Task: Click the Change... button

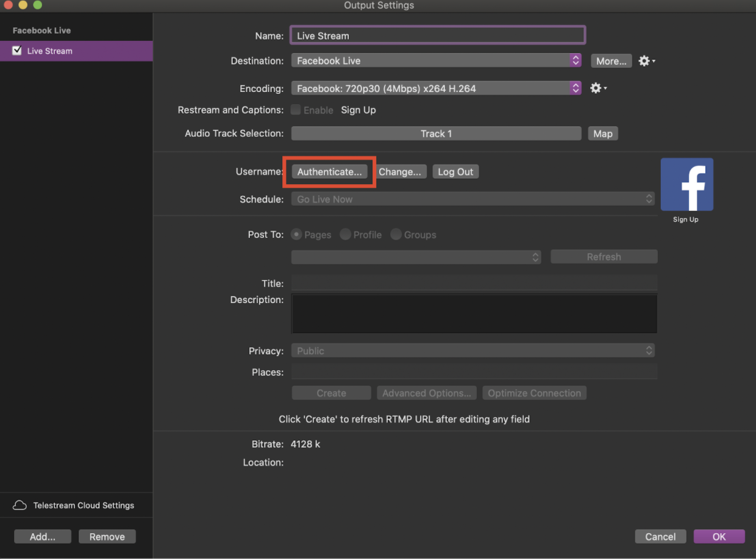Action: pos(400,172)
